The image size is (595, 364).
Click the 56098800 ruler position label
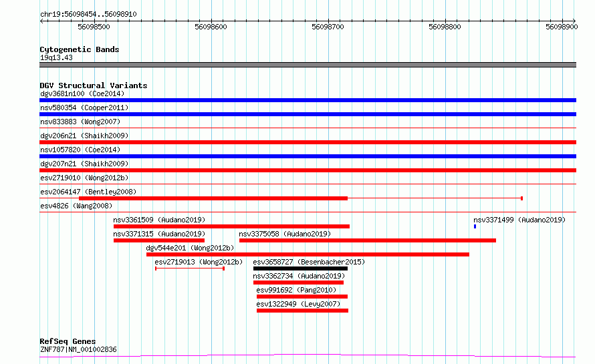pos(445,27)
